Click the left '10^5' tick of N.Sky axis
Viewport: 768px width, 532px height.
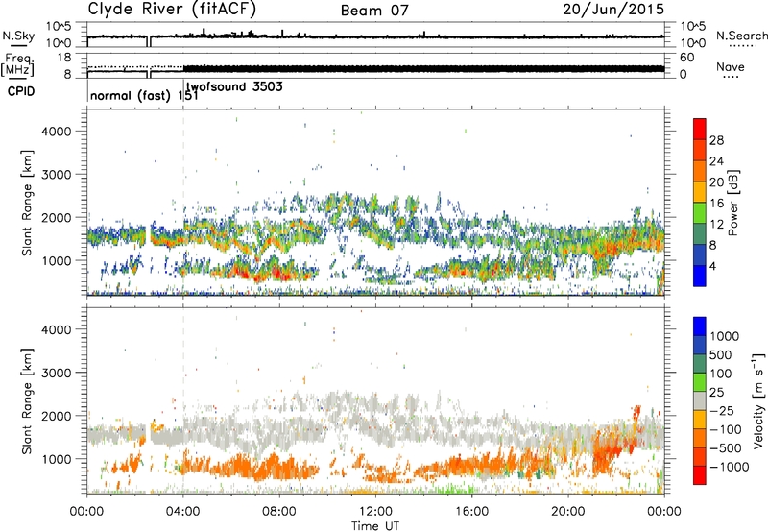click(x=59, y=26)
